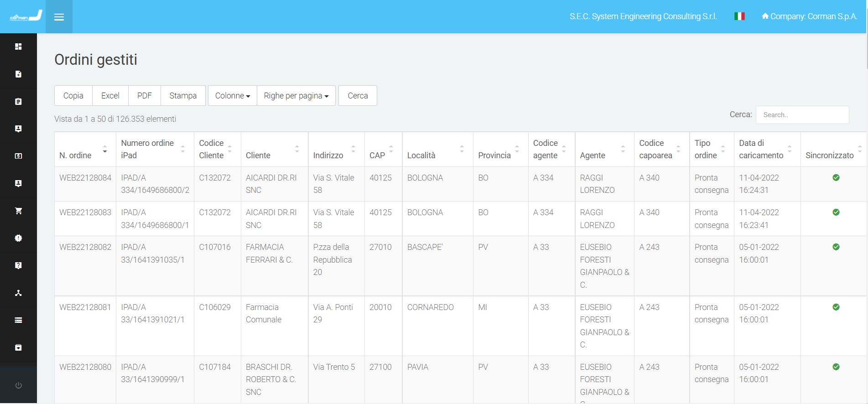
Task: Select the Italian flag language icon
Action: tap(739, 16)
